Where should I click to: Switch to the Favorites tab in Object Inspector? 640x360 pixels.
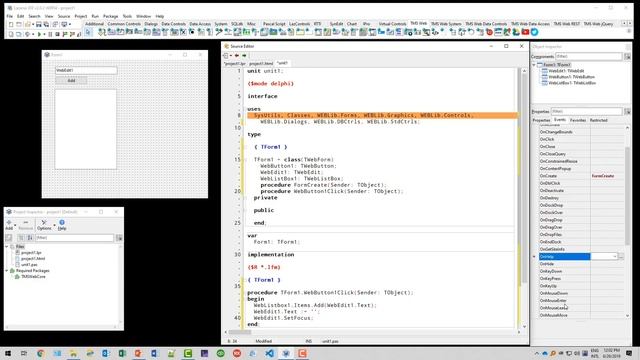click(x=578, y=120)
